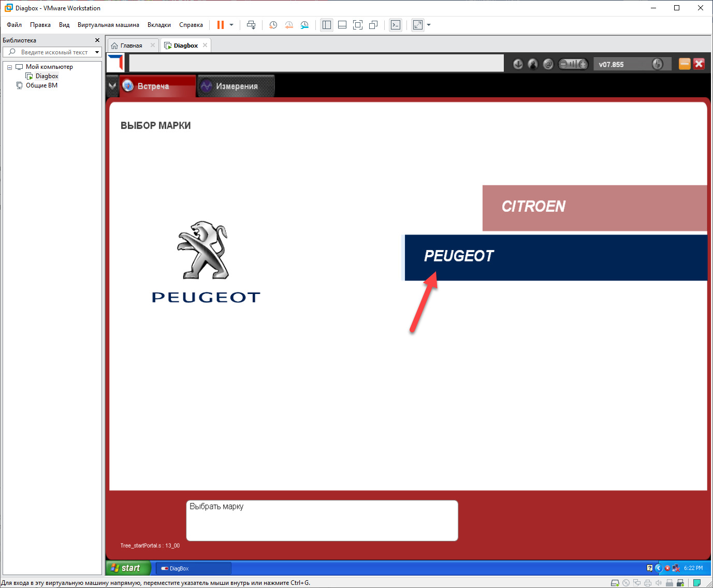
Task: Click the network adapter status icon
Action: tap(637, 583)
